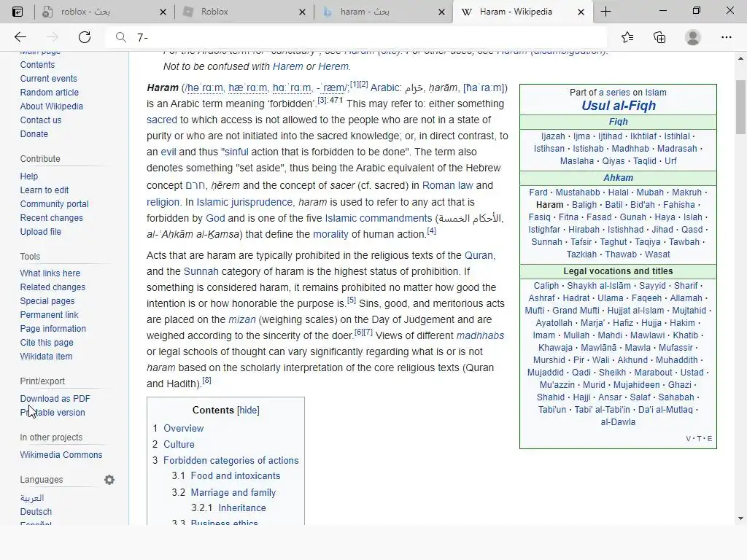Click Download as PDF

point(55,399)
